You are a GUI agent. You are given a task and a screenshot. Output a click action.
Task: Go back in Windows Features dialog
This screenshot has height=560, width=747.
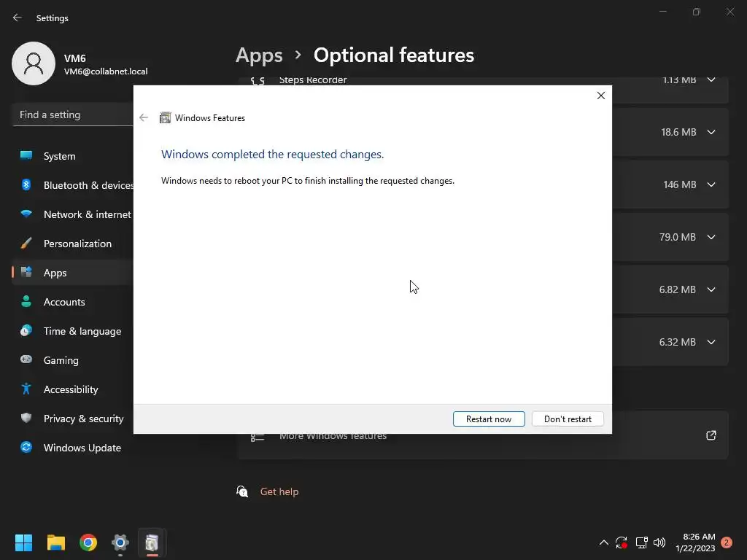click(144, 117)
